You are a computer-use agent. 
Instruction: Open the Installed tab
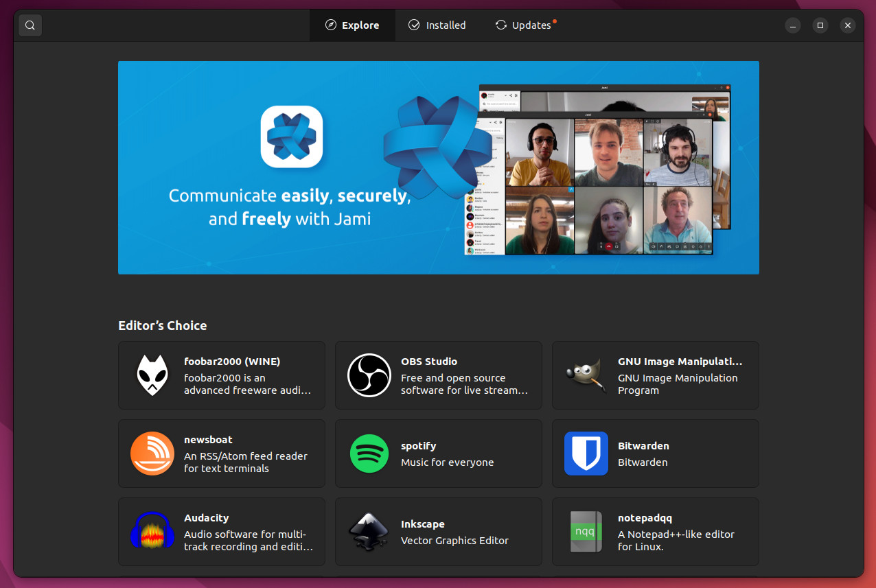(x=437, y=25)
